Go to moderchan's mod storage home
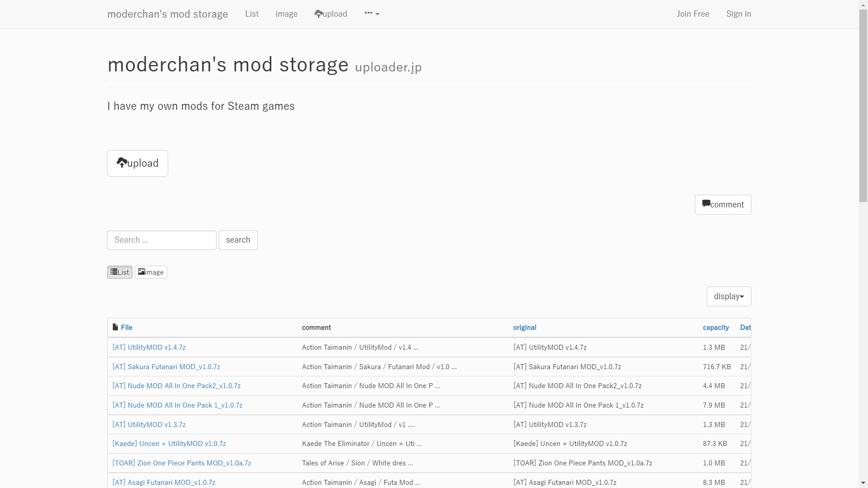 click(x=168, y=14)
